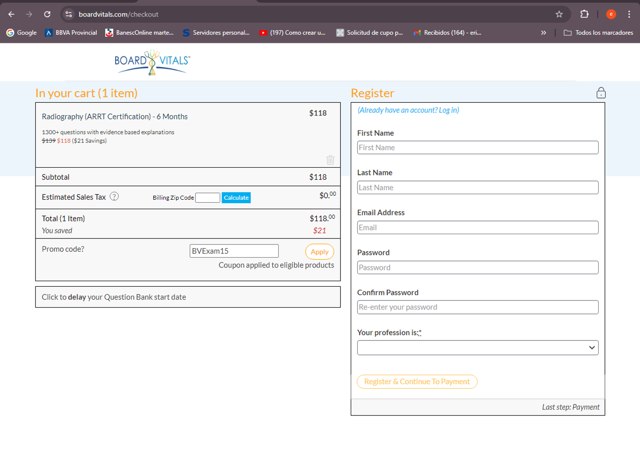Focus the Password field

click(478, 268)
